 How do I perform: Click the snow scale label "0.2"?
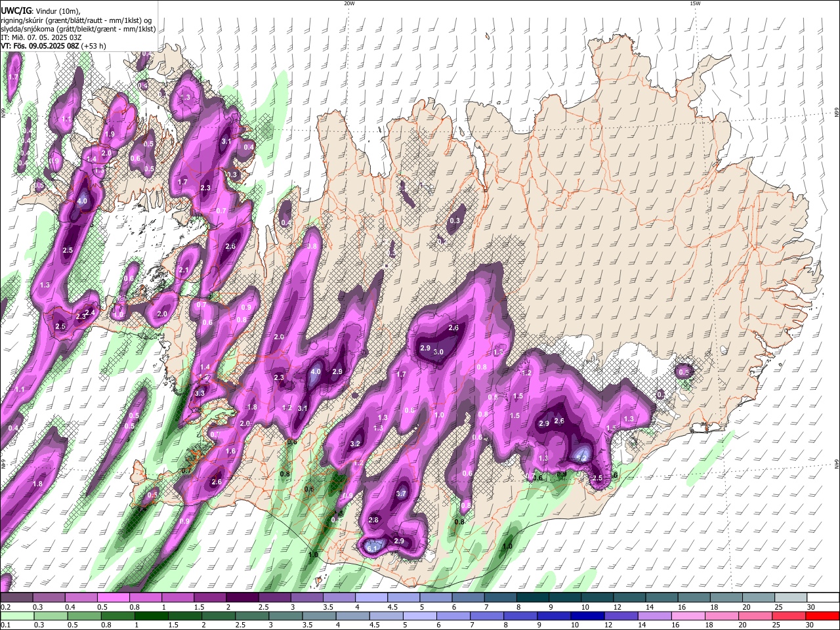[x=5, y=607]
